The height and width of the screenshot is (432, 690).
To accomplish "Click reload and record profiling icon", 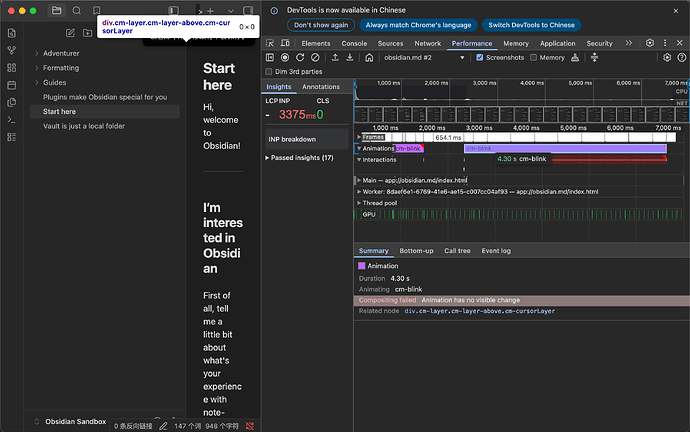I will pyautogui.click(x=300, y=58).
